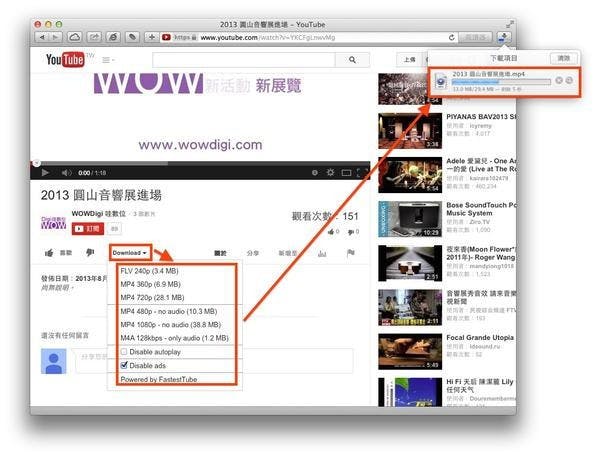Image resolution: width=600 pixels, height=457 pixels.
Task: Open the Focal Grande Utopia video title
Action: coord(480,338)
